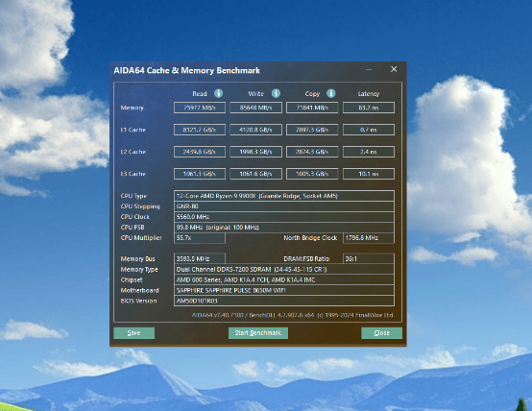Click L2 Cache Write value 1998.3 GB/s
The height and width of the screenshot is (411, 532).
[x=255, y=152]
